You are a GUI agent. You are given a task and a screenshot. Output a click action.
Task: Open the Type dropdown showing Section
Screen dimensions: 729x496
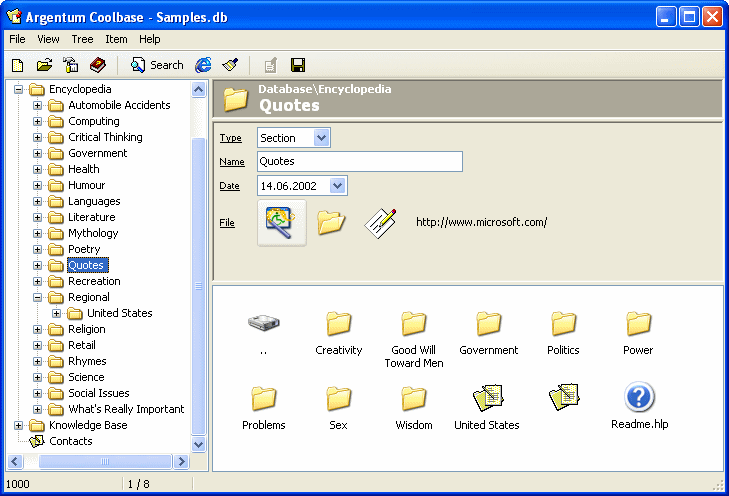coord(321,138)
